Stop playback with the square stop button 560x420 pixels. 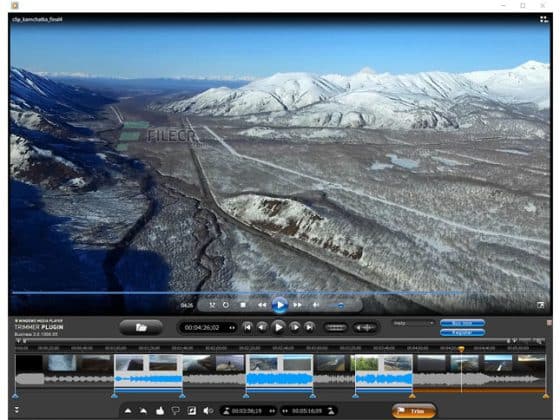point(243,305)
